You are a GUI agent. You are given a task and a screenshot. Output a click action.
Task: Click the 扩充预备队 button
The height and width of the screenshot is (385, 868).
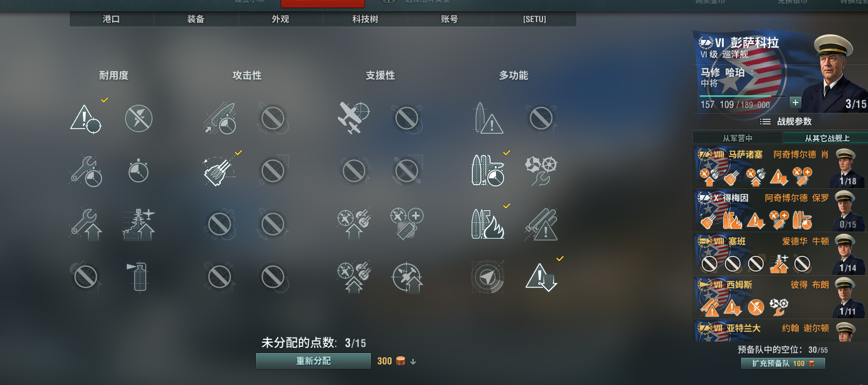coord(783,364)
